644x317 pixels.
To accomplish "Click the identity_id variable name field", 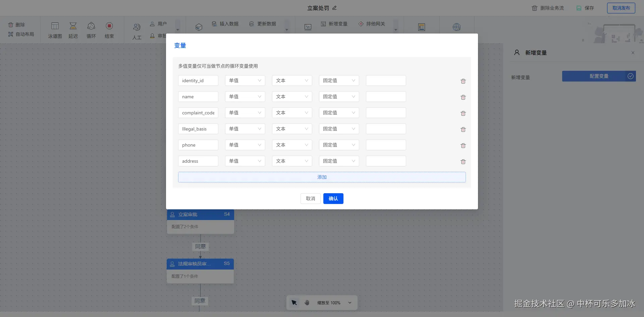I will tap(198, 81).
